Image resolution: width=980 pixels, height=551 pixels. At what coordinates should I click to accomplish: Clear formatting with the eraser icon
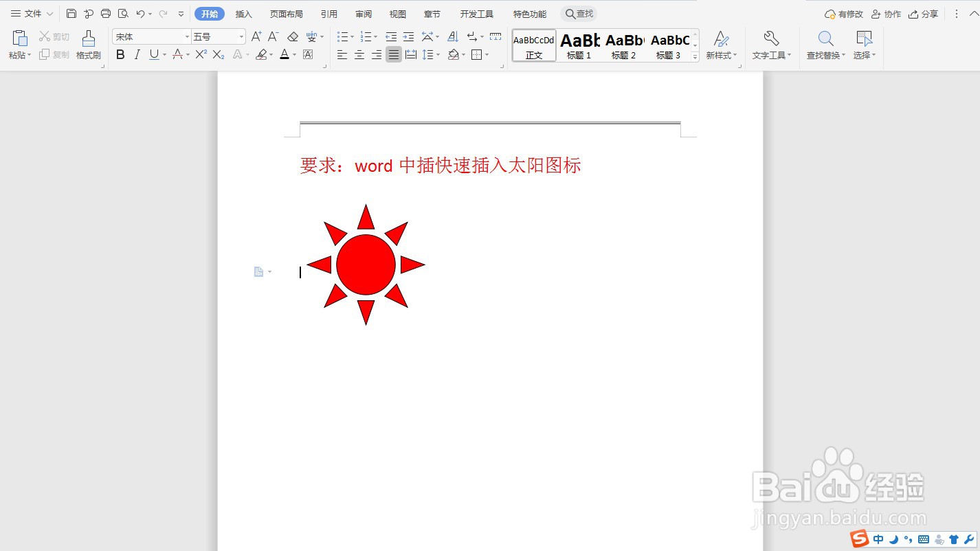point(293,36)
